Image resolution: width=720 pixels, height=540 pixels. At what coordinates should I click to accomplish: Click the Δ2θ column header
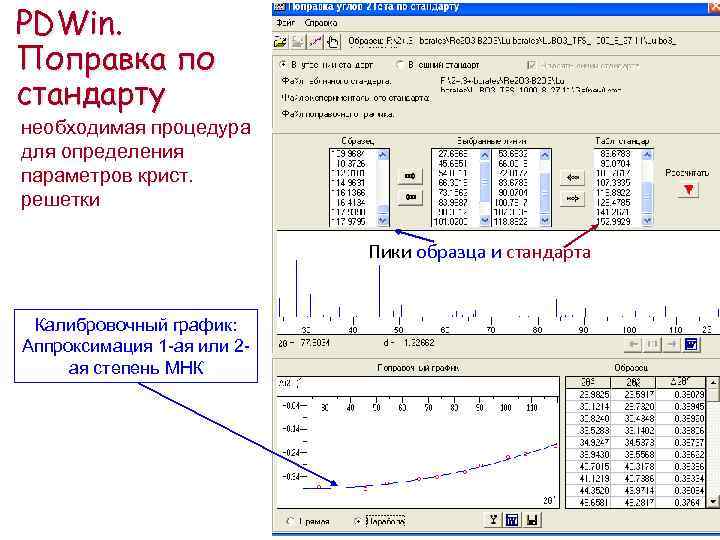(681, 382)
